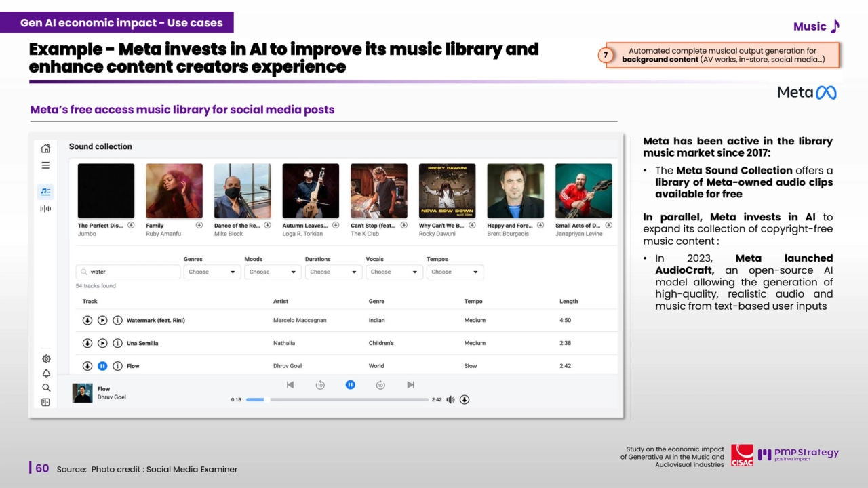Image resolution: width=868 pixels, height=488 pixels.
Task: Select the Sound collection music icon in the sidebar
Action: (45, 192)
